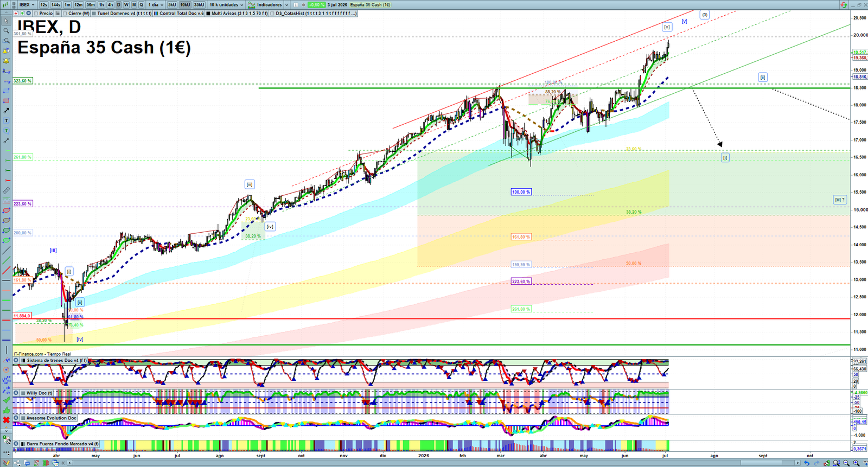Click the horizontal scrollbar left arrow
Screen dimensions: 868x467
[x=70, y=463]
